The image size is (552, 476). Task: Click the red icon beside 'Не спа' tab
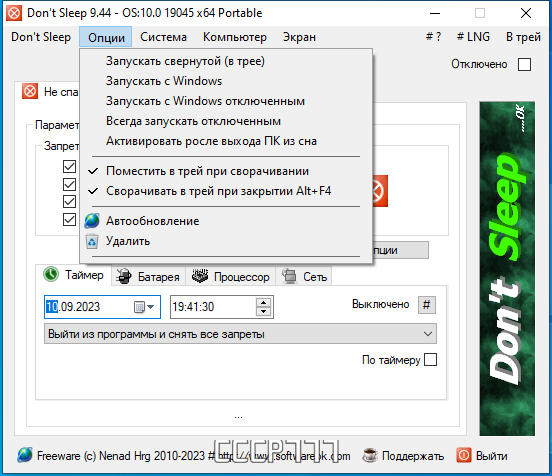(x=30, y=92)
